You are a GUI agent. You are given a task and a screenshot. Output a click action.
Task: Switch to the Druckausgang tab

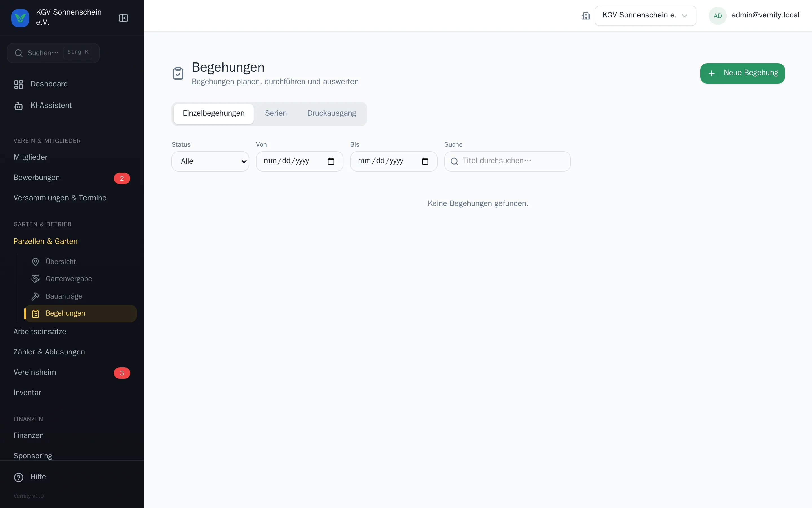[x=332, y=113]
